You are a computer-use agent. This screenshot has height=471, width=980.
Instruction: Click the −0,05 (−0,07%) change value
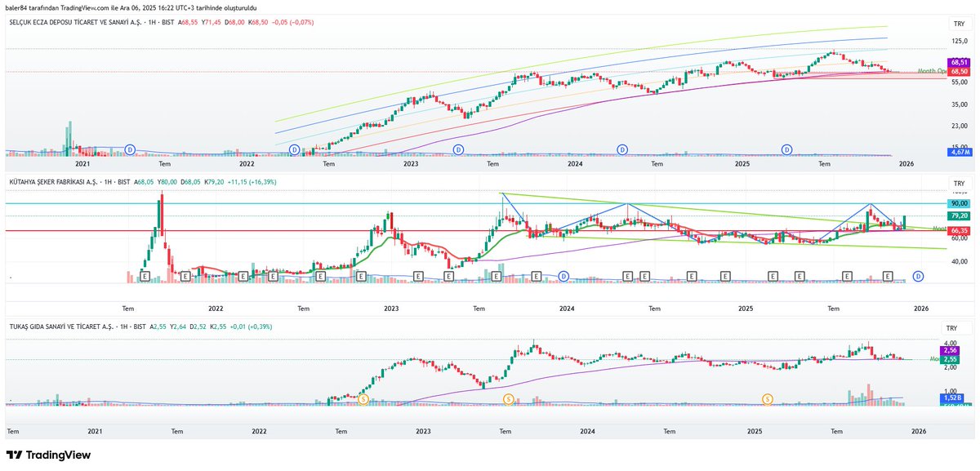(x=291, y=22)
